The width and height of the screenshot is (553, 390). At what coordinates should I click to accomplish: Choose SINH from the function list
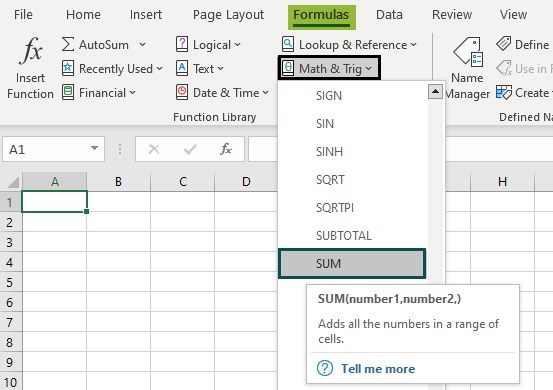point(353,152)
